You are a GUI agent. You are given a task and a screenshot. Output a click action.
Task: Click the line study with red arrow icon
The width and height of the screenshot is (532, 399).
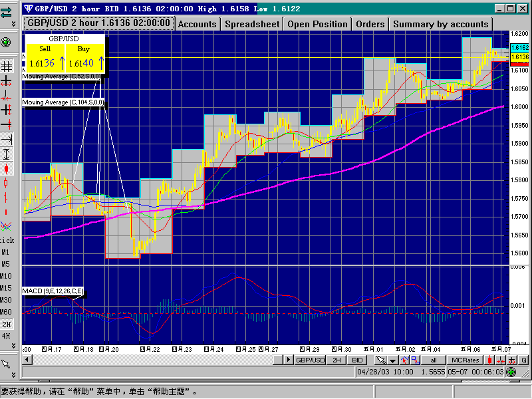click(x=404, y=360)
